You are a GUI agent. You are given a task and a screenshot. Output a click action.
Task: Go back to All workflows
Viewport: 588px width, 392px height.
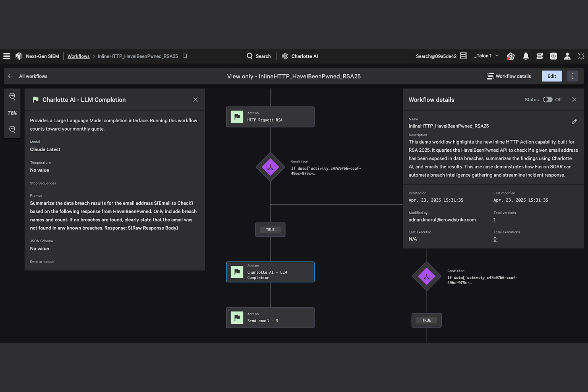point(28,76)
